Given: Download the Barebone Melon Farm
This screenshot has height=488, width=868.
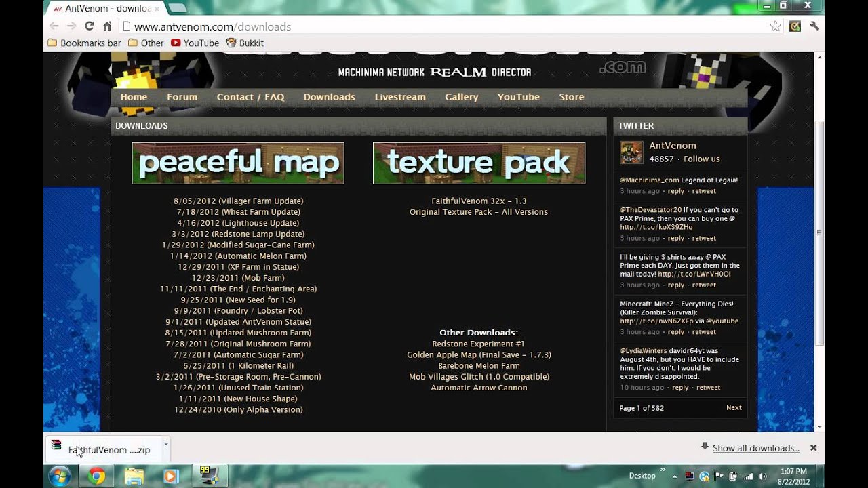Looking at the screenshot, I should coord(479,366).
